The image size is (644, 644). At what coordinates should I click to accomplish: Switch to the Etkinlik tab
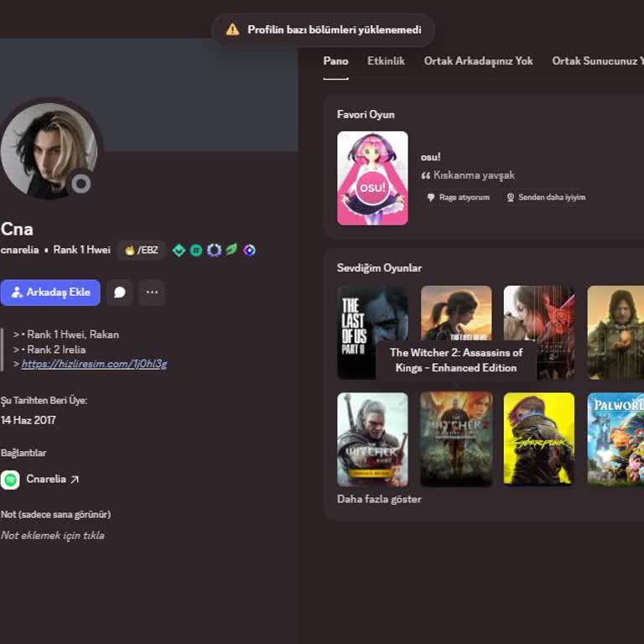pyautogui.click(x=386, y=60)
